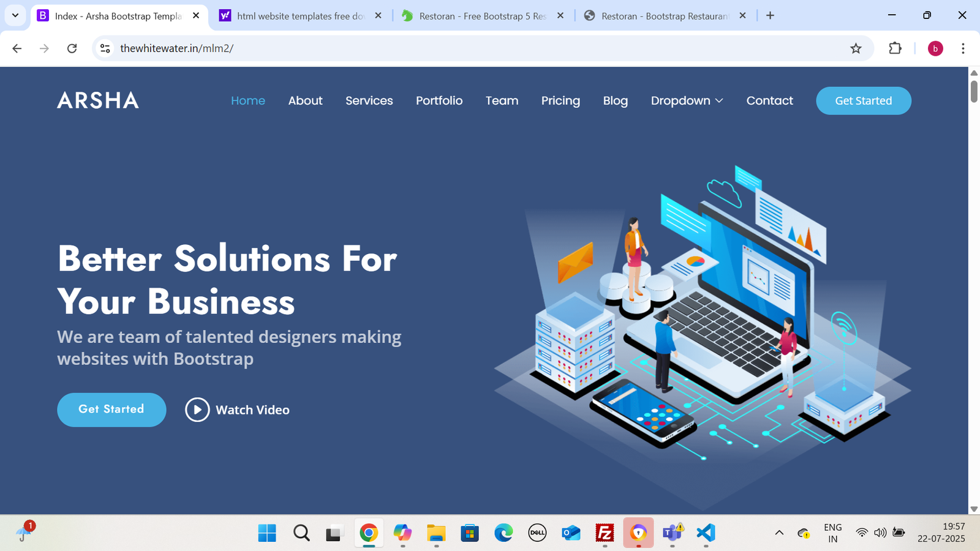Open a new browser tab
The image size is (980, 551).
770,15
